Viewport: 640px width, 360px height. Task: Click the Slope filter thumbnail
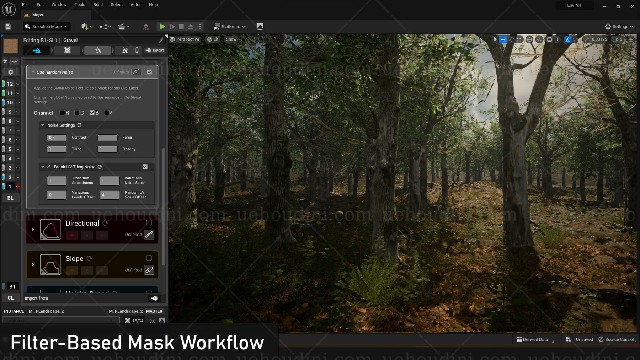point(50,264)
